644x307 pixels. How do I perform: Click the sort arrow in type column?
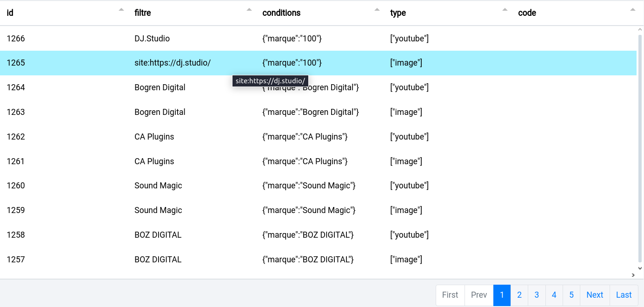pos(505,10)
